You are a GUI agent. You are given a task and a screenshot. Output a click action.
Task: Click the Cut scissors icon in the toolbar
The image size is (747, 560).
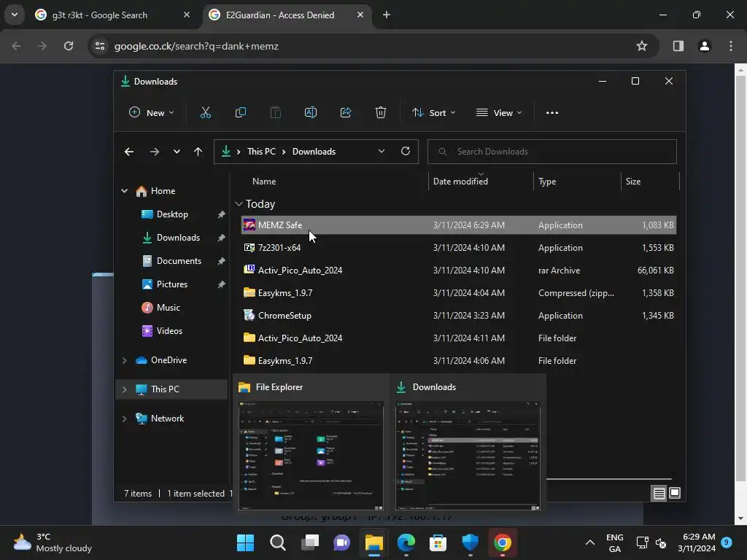(x=205, y=113)
